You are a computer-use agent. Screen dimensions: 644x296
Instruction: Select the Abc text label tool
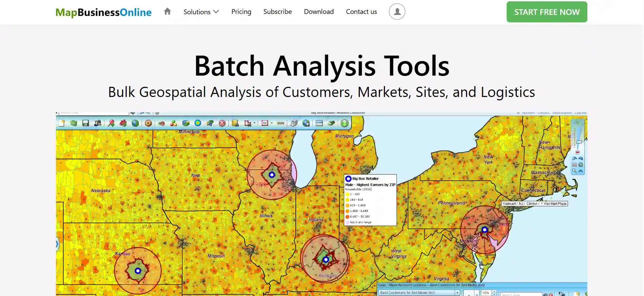click(x=265, y=123)
